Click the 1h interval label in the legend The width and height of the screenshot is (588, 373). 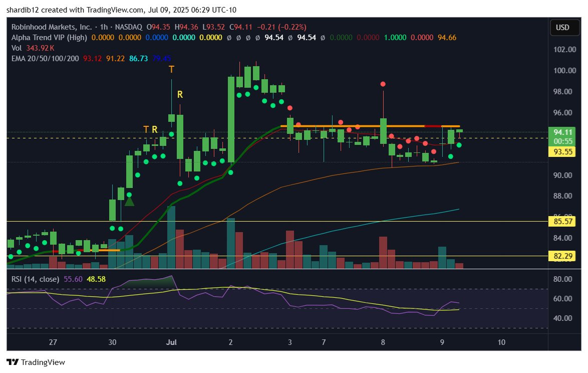[104, 27]
